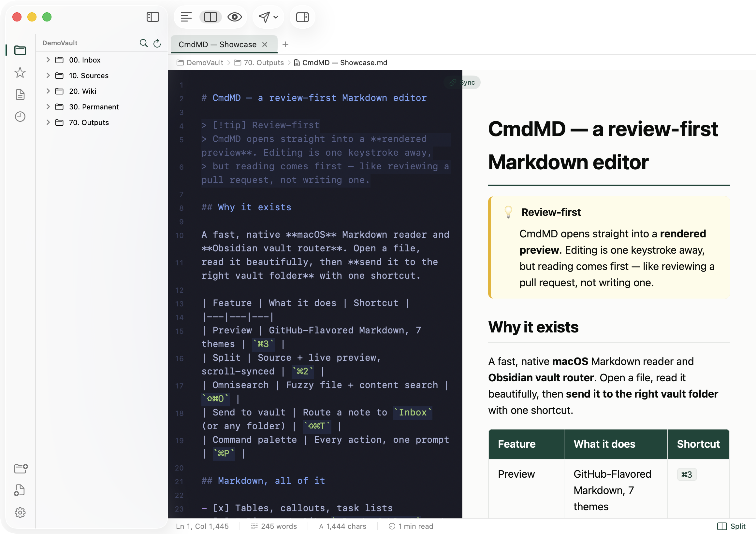Screen dimensions: 756x534
Task: Toggle the scroll Sync button
Action: tap(462, 82)
